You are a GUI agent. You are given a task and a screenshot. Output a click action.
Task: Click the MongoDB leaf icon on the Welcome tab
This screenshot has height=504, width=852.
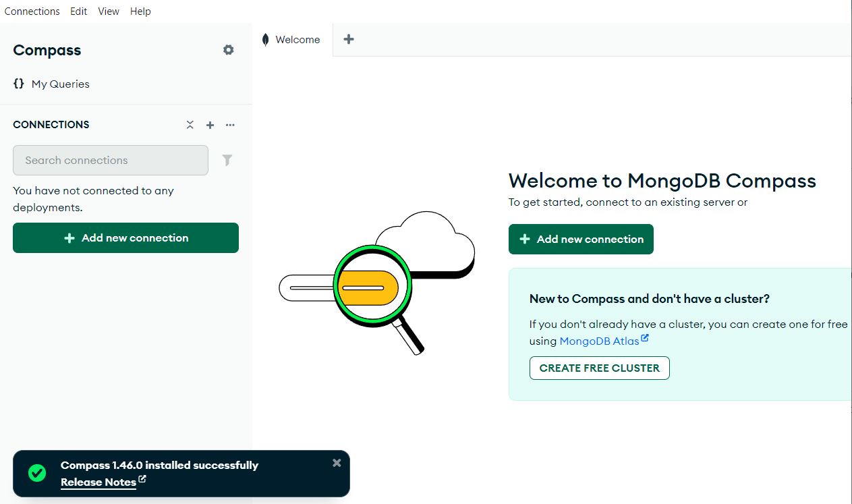(264, 39)
